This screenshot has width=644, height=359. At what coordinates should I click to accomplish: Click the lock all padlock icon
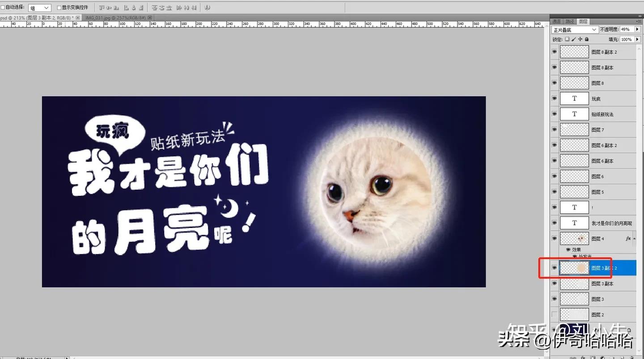click(587, 39)
